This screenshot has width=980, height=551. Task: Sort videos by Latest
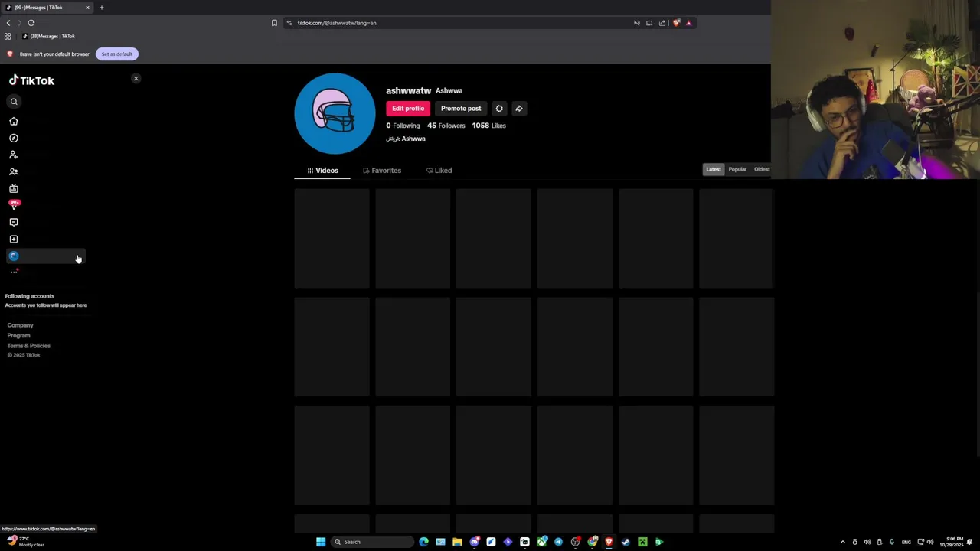pos(714,170)
